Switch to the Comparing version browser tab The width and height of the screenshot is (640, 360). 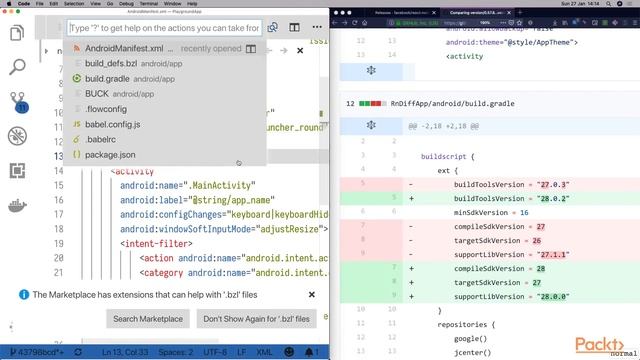click(x=476, y=13)
